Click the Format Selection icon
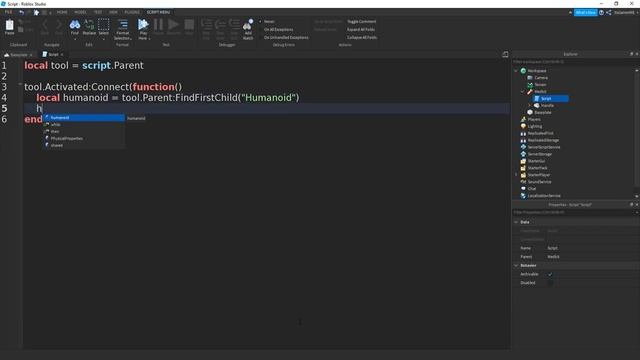Viewport: 640px width, 360px height. (x=122, y=24)
